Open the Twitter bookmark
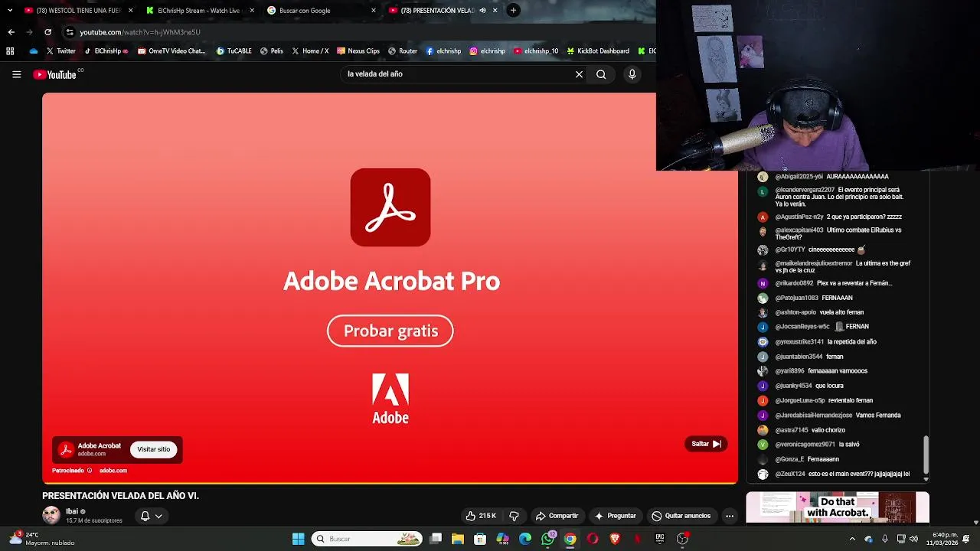The width and height of the screenshot is (980, 551). [60, 51]
